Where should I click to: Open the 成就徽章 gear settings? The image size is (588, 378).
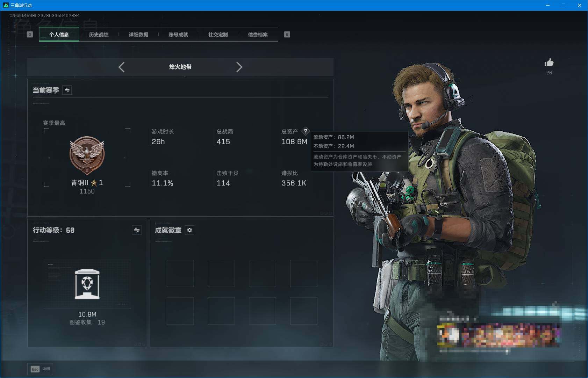click(x=189, y=230)
